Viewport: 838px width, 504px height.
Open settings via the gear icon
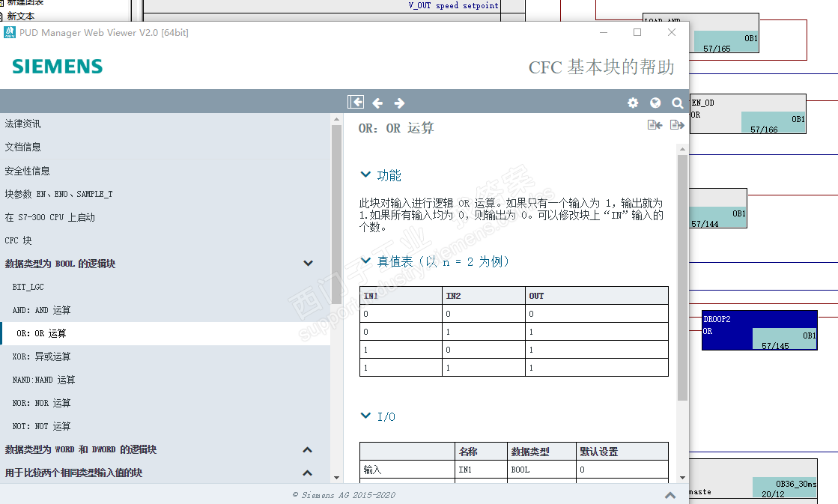[x=633, y=103]
